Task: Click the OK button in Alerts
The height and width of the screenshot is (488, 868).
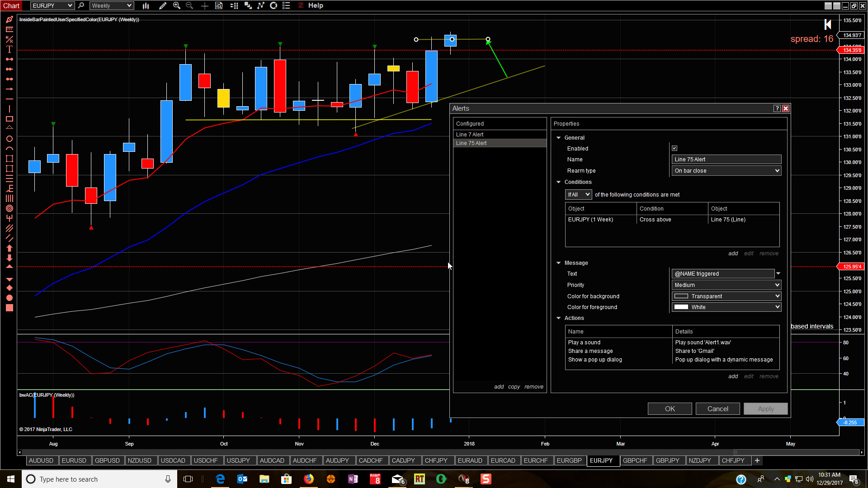Action: [x=670, y=409]
